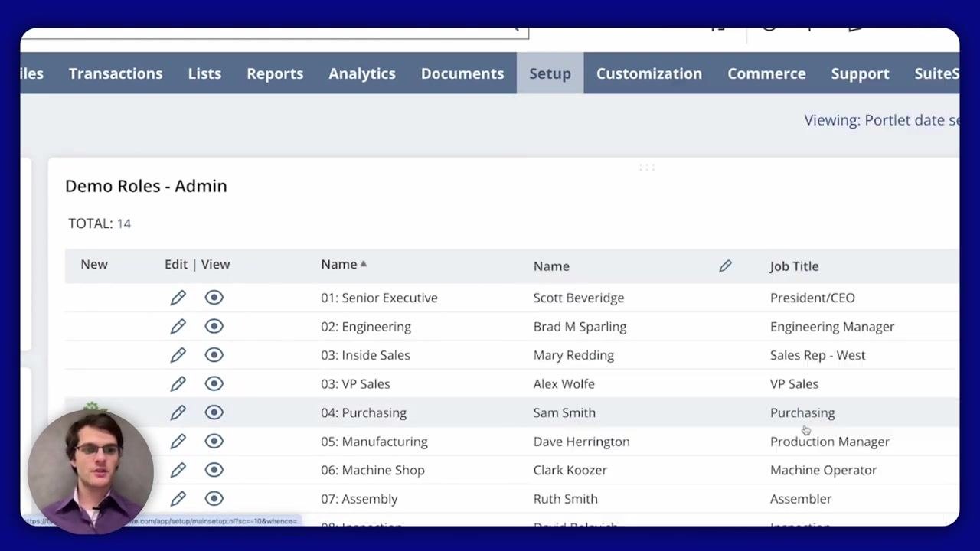Click the Mary Redding name cell
Image resolution: width=980 pixels, height=551 pixels.
click(573, 355)
